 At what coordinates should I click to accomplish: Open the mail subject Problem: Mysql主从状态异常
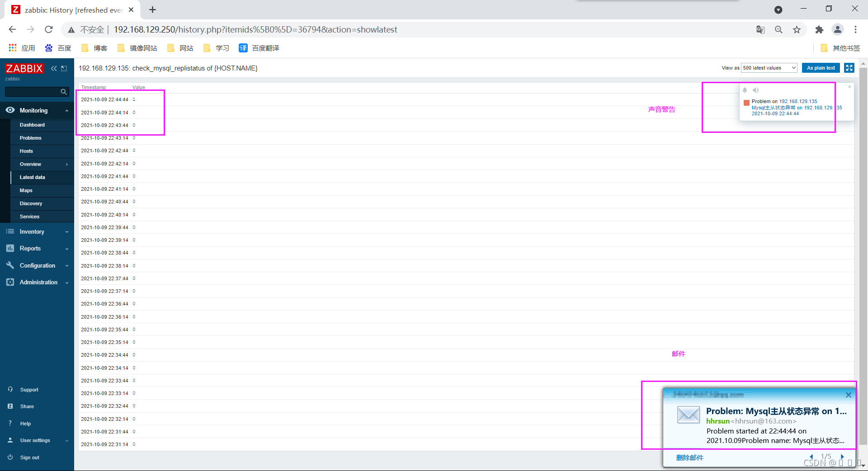[776, 411]
